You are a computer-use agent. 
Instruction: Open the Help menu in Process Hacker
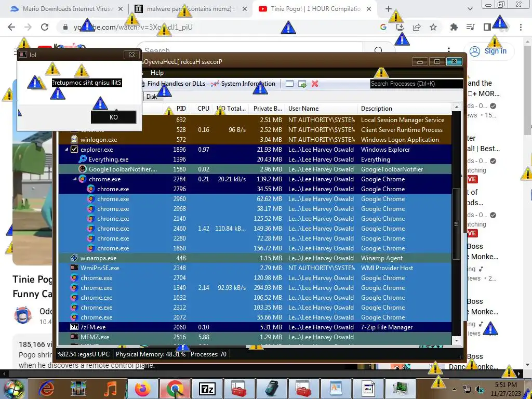pyautogui.click(x=157, y=73)
